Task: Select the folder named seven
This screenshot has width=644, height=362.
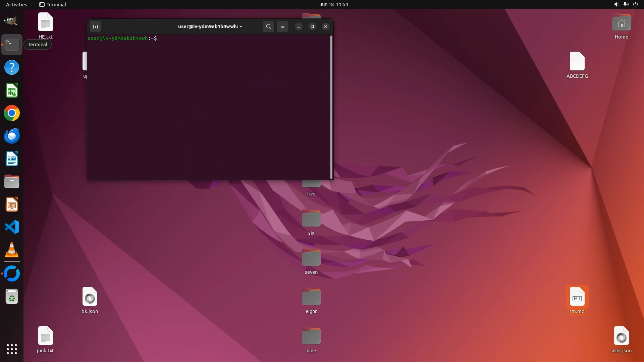Action: coord(311,258)
